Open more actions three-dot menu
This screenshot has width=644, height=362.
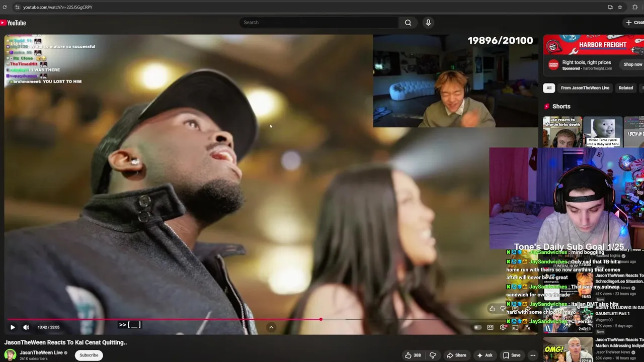[533, 355]
